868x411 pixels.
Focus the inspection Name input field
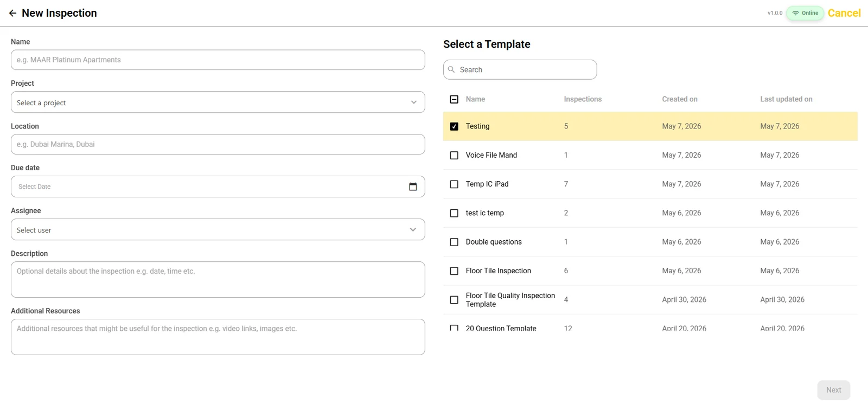point(218,60)
